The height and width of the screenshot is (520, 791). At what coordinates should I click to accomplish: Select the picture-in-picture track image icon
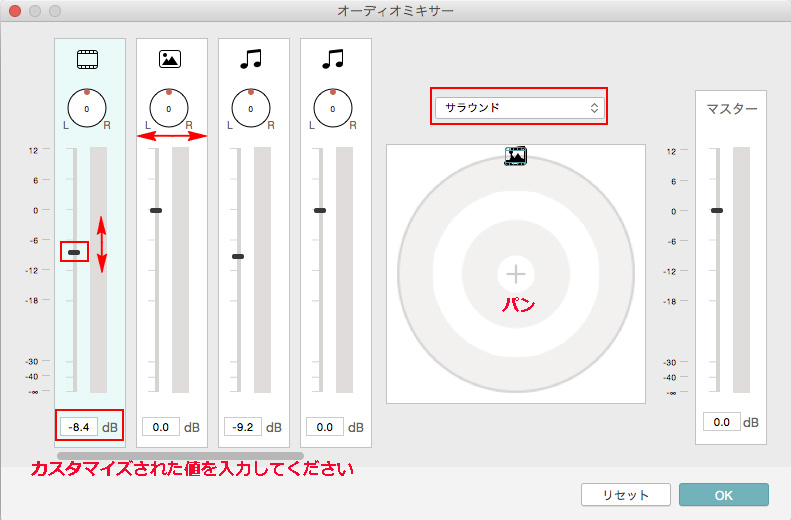170,59
